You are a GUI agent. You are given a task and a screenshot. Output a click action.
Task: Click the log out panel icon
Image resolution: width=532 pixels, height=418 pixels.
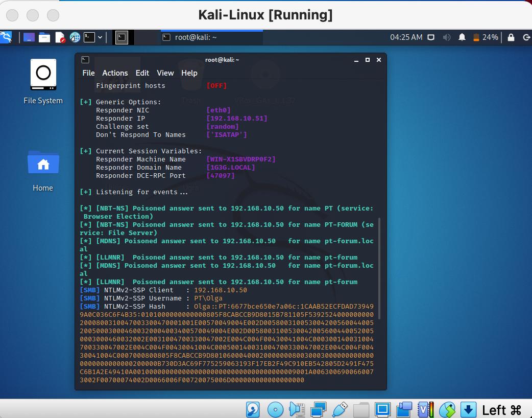[x=526, y=37]
